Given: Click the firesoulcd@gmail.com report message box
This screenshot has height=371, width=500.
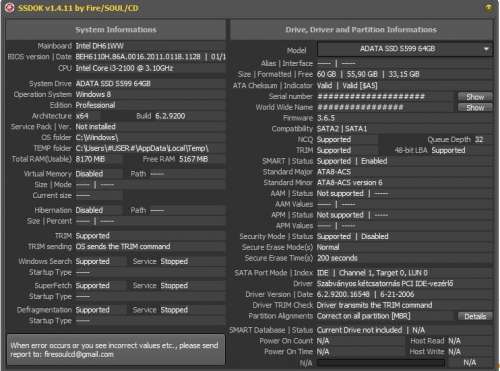Looking at the screenshot, I should point(116,350).
